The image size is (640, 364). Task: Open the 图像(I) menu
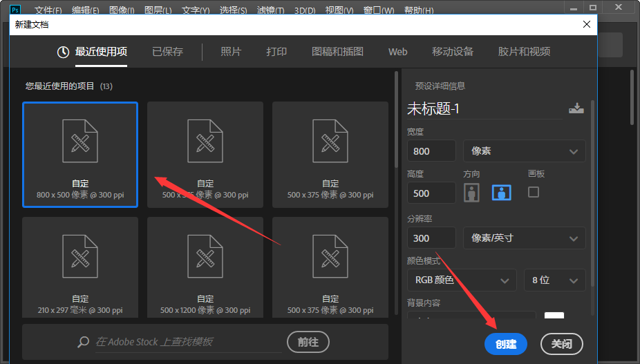tap(122, 10)
